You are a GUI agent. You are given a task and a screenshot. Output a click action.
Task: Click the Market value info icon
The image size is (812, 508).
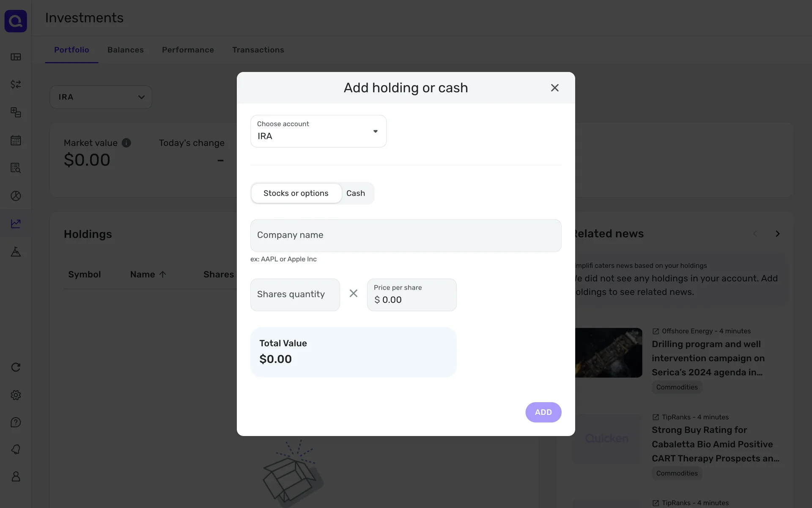coord(126,143)
